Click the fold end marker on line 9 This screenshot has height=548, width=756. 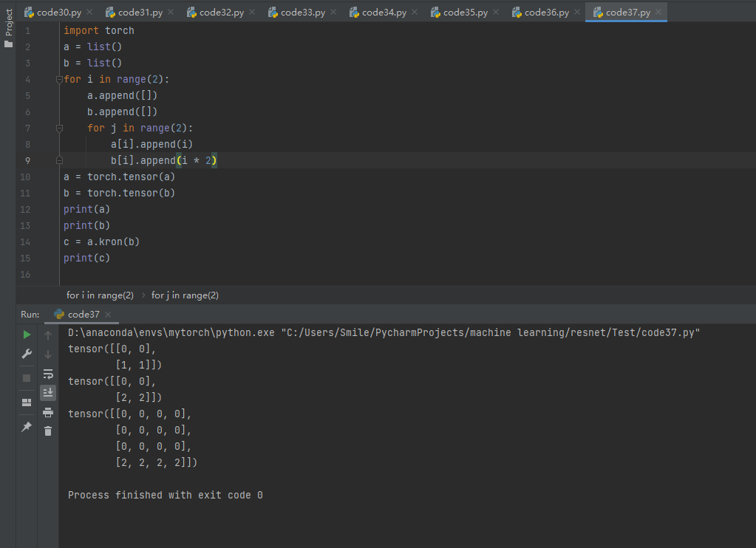click(59, 160)
